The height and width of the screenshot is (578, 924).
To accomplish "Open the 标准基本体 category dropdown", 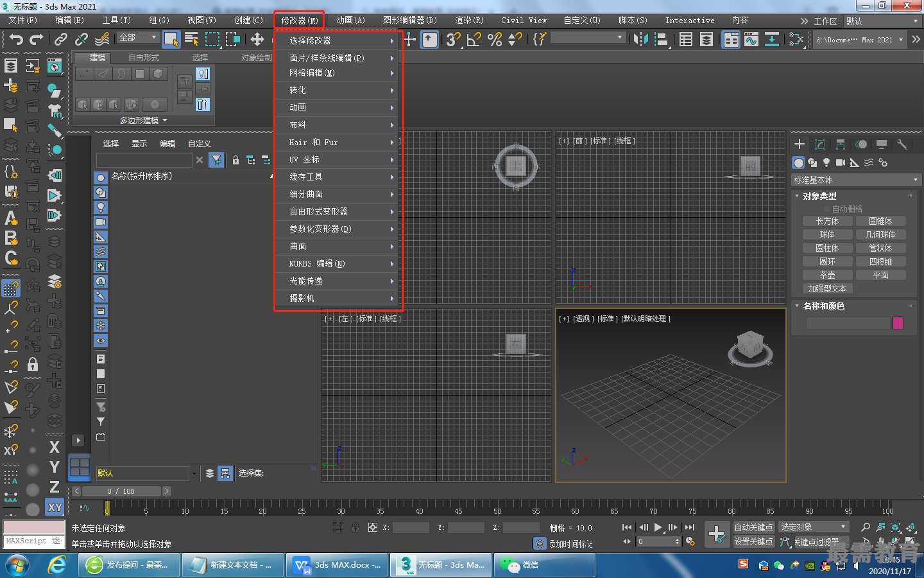I will click(x=857, y=180).
